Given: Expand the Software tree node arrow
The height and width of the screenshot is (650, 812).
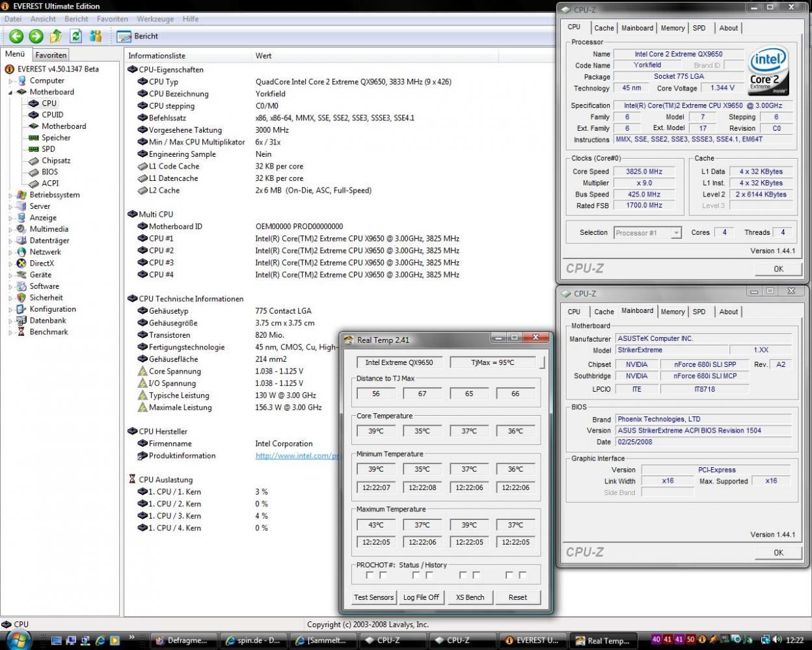Looking at the screenshot, I should click(x=10, y=286).
